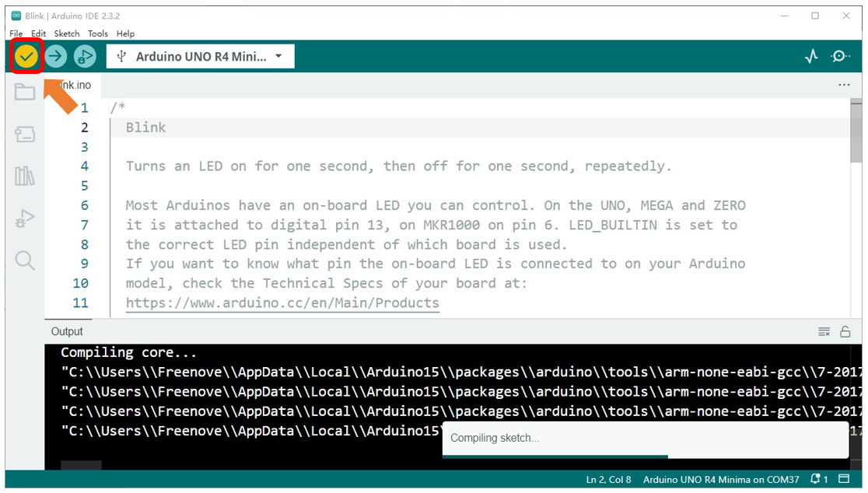868x493 pixels.
Task: Click line number 11 in the gutter
Action: coord(80,303)
